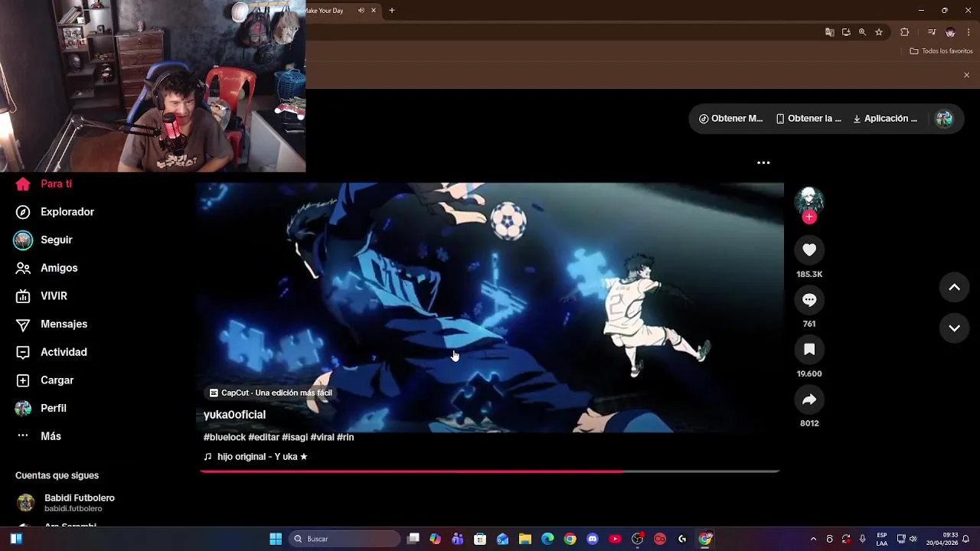Screen dimensions: 980x551
Task: Open the media control icon in toolbar
Action: pos(932,32)
